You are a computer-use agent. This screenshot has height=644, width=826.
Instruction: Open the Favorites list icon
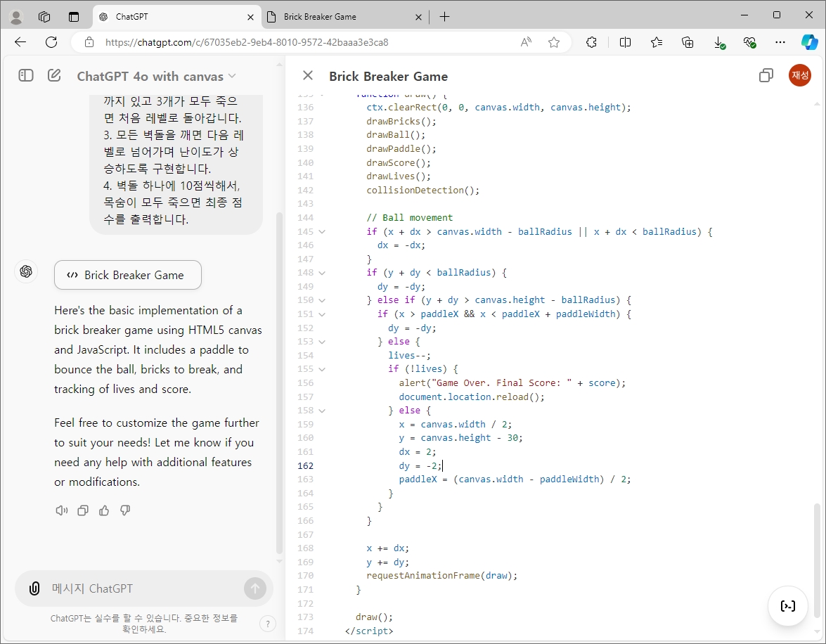pyautogui.click(x=657, y=42)
